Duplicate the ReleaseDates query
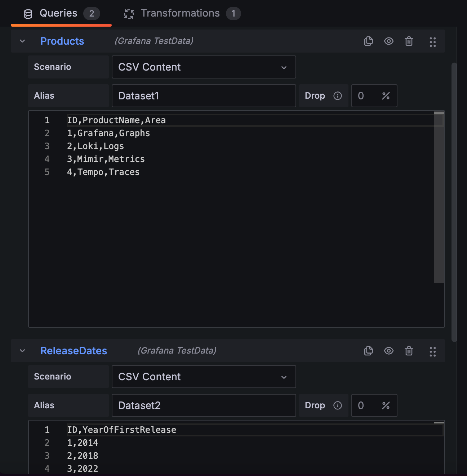The height and width of the screenshot is (476, 467). (x=368, y=351)
